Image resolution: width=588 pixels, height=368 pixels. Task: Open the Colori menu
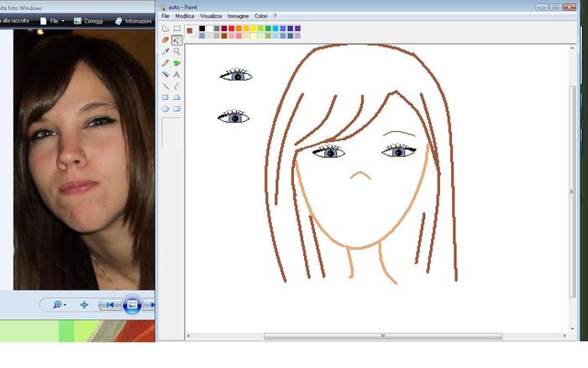(261, 16)
